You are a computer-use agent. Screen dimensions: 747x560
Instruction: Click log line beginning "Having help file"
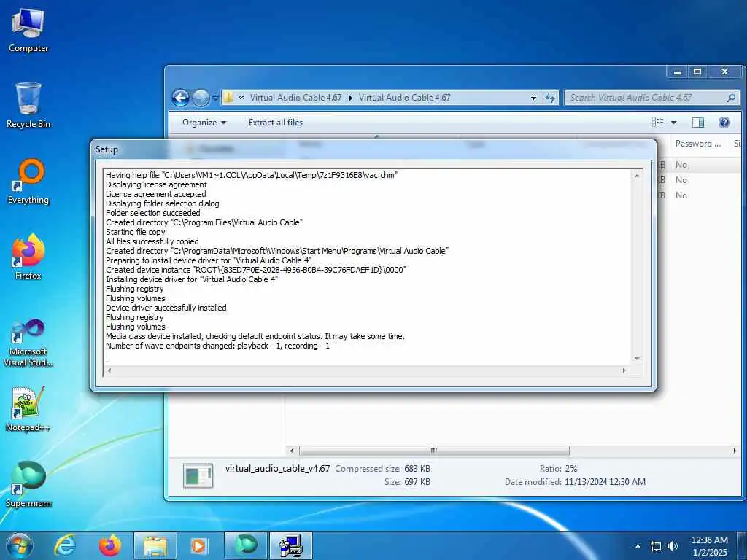(252, 175)
